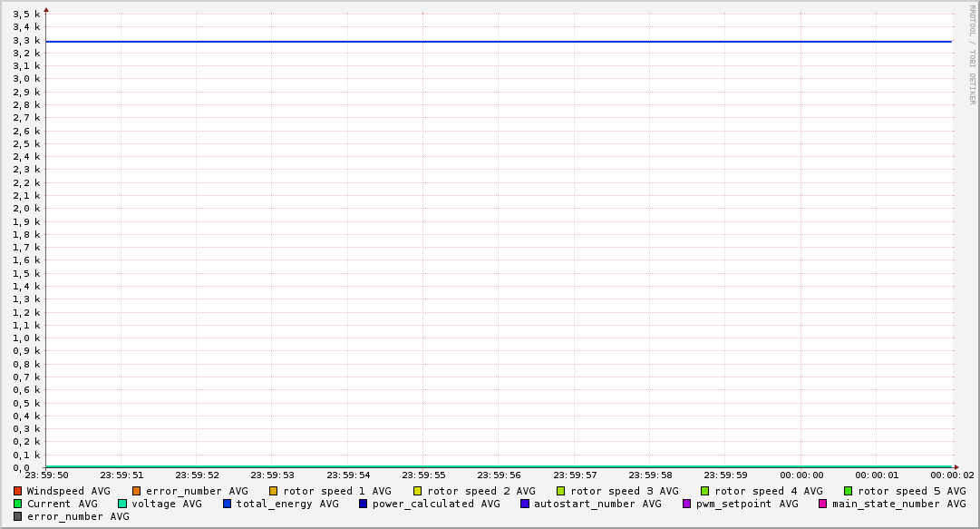Select the purple pwm_setpoint AVG swatch

(686, 504)
